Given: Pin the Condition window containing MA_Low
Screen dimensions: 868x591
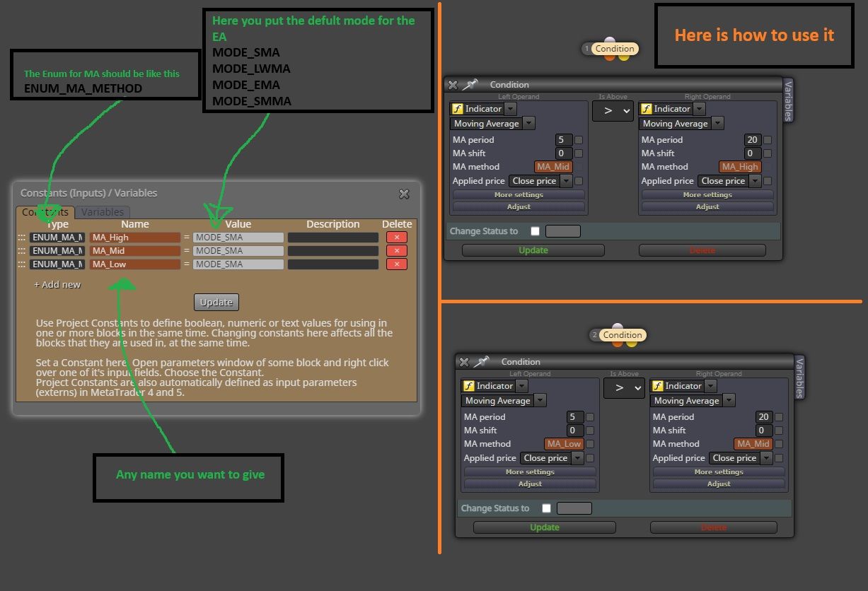Looking at the screenshot, I should (481, 362).
